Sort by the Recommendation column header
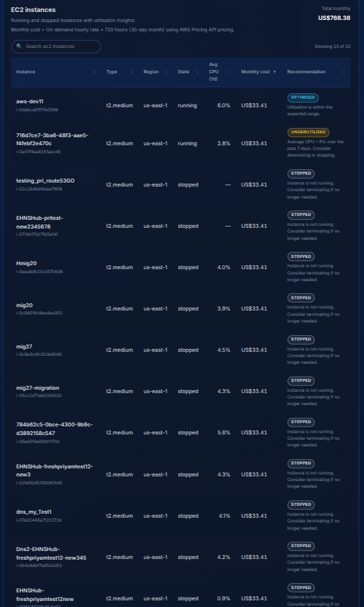Screen dimensions: 364x607 tap(306, 72)
